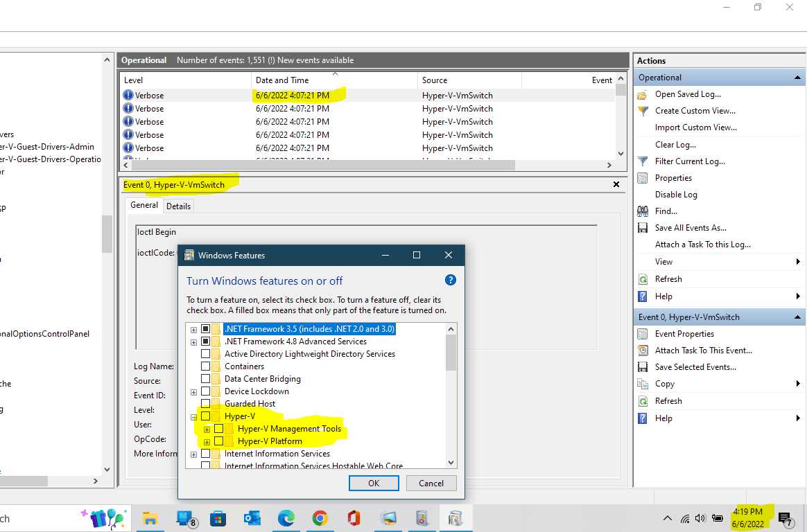Open Outlook from the taskbar
Viewport: 807px width, 532px height.
coord(252,518)
